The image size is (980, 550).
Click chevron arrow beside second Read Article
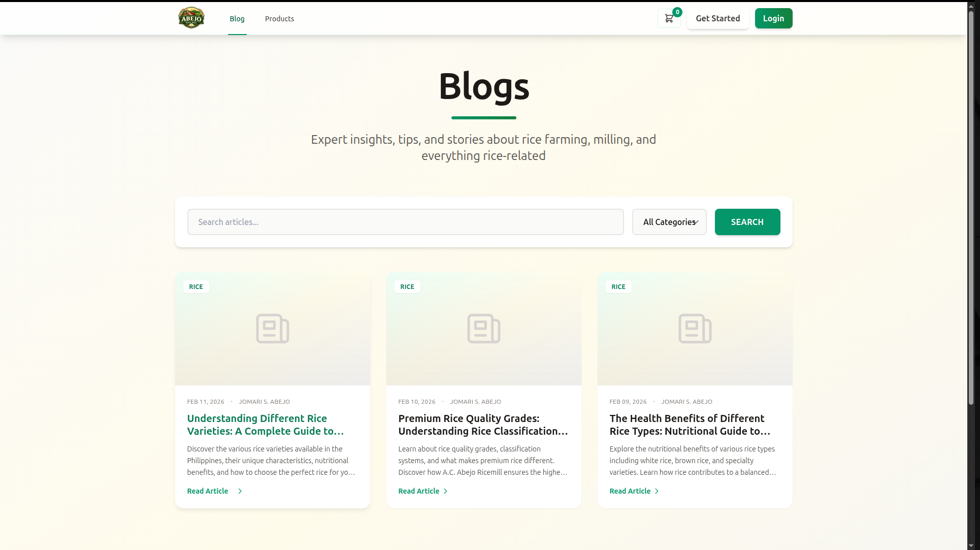pyautogui.click(x=445, y=491)
